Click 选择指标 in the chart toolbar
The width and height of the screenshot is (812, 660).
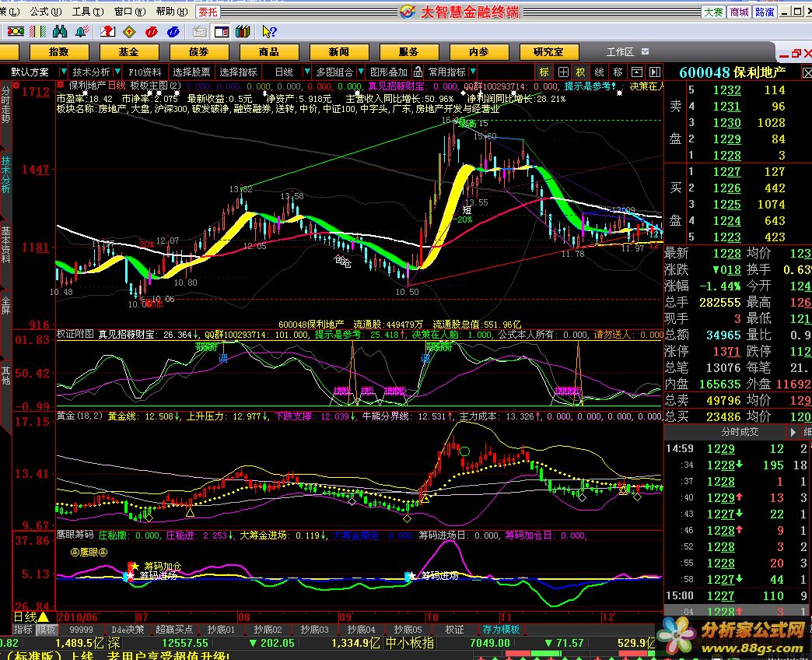click(x=238, y=72)
